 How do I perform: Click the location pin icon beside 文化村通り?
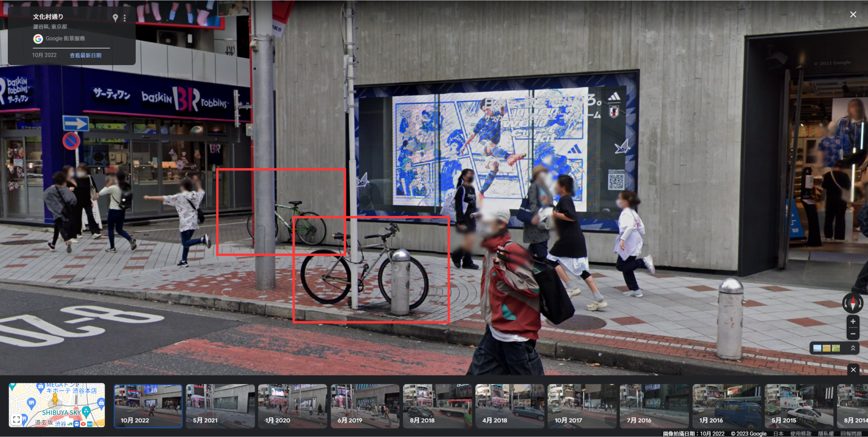click(115, 18)
